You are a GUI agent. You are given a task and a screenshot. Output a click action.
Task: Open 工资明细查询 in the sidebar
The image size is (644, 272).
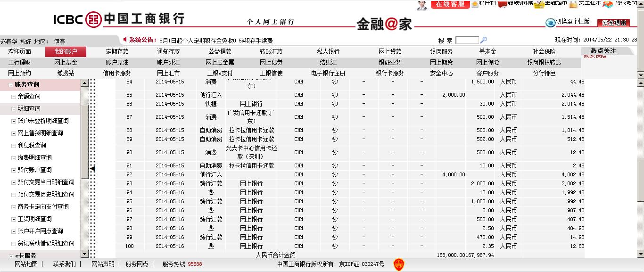pyautogui.click(x=34, y=219)
